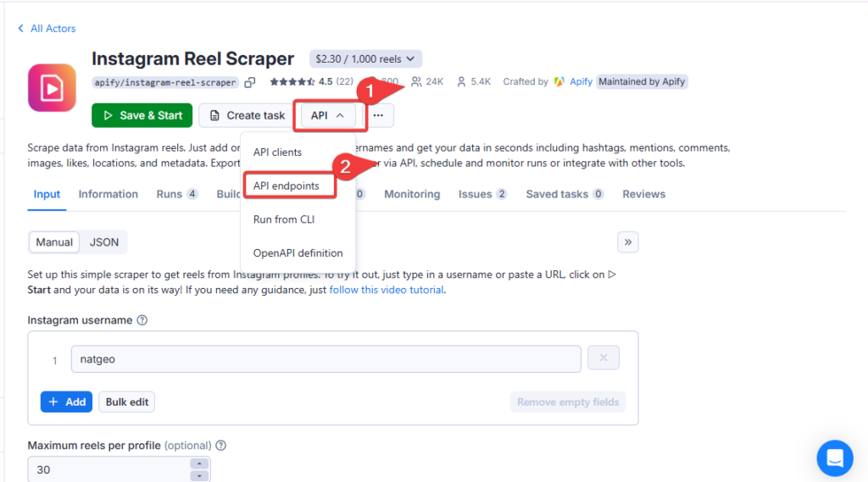The height and width of the screenshot is (482, 868).
Task: Click the Maintained by Apify badge
Action: click(642, 81)
